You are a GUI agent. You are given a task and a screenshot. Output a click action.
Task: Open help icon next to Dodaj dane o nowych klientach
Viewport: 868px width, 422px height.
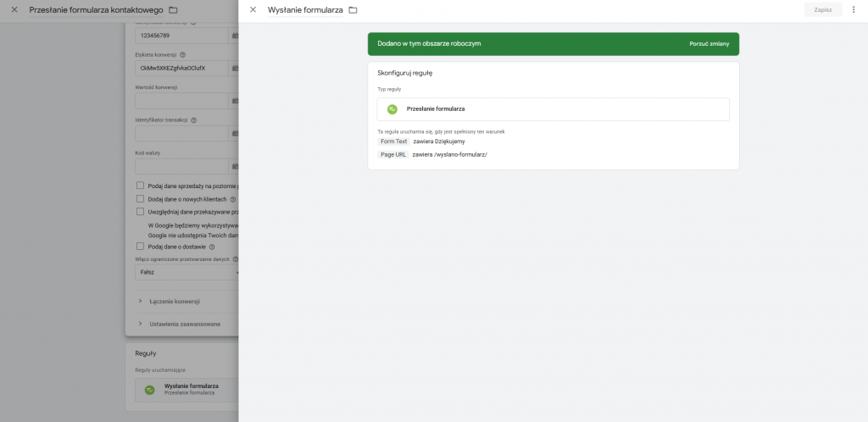[232, 199]
